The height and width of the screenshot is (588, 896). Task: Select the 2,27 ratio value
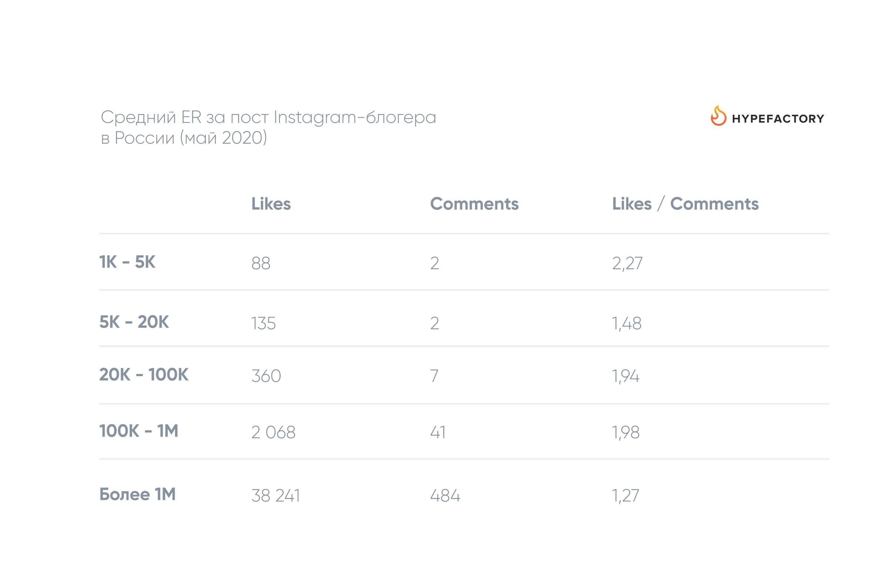628,264
